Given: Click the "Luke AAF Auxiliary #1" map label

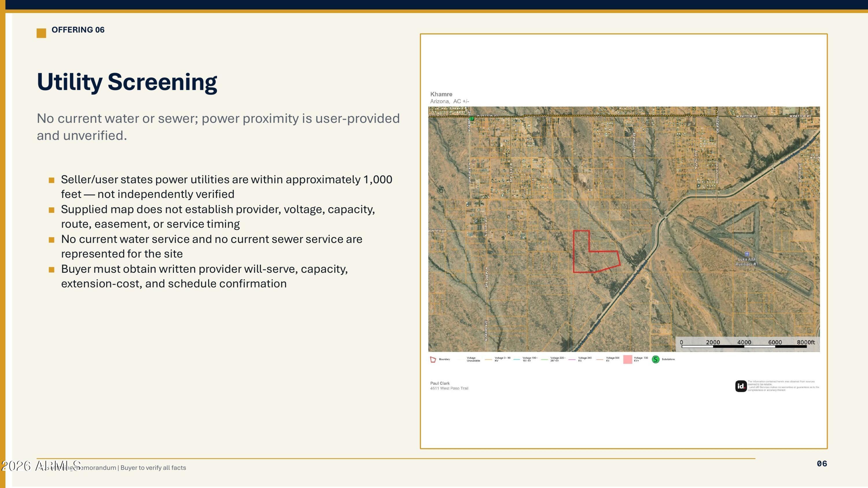Looking at the screenshot, I should click(747, 262).
